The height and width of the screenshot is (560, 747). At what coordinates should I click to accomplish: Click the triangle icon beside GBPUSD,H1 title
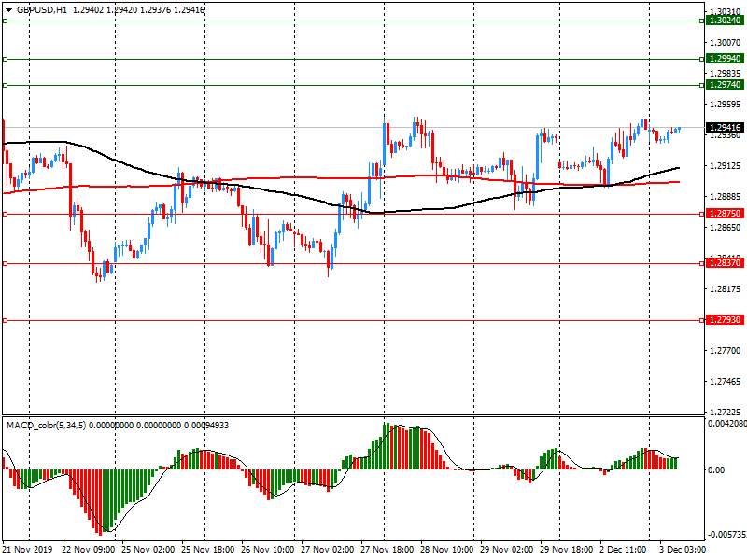coord(7,8)
